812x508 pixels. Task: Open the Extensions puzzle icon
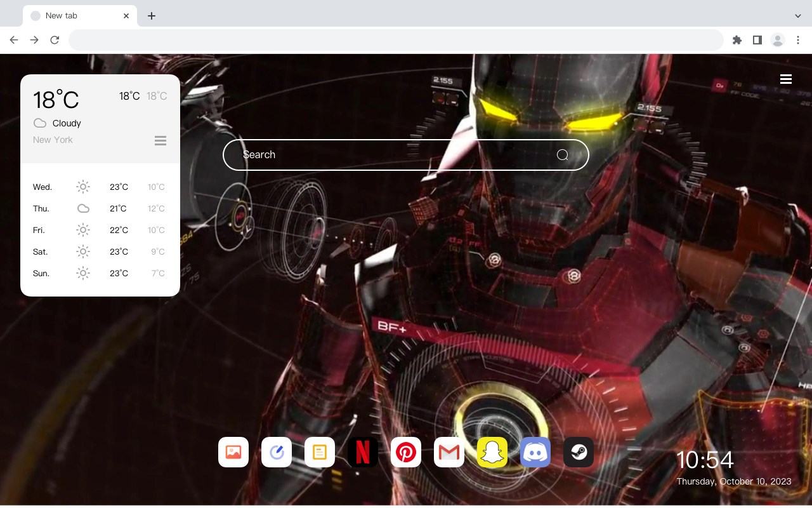[x=737, y=40]
